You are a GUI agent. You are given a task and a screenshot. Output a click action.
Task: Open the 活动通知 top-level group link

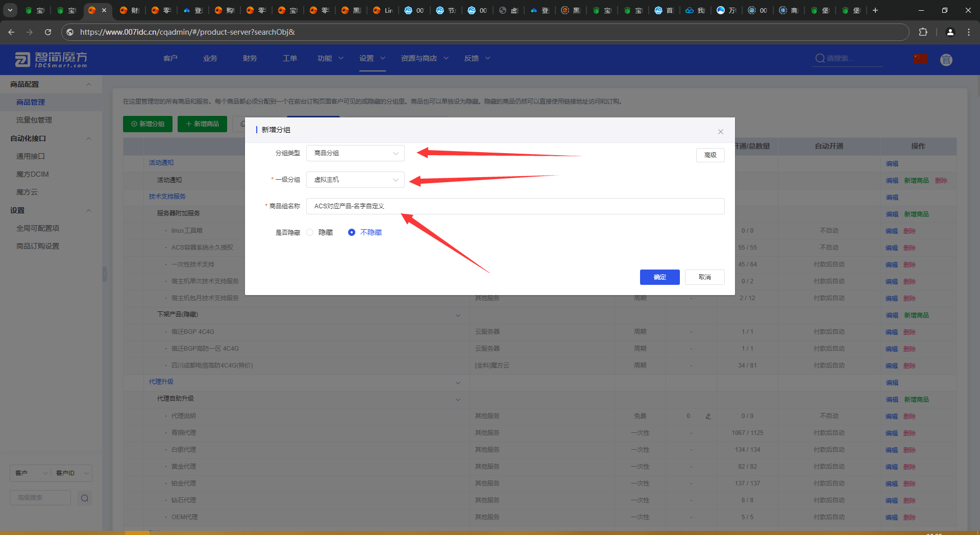[161, 163]
